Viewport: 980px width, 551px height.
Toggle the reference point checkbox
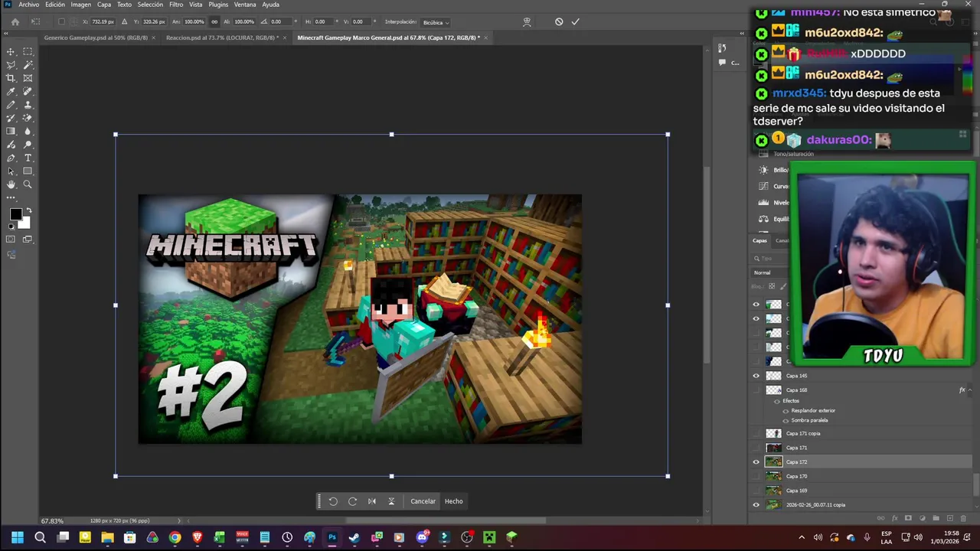click(x=61, y=21)
